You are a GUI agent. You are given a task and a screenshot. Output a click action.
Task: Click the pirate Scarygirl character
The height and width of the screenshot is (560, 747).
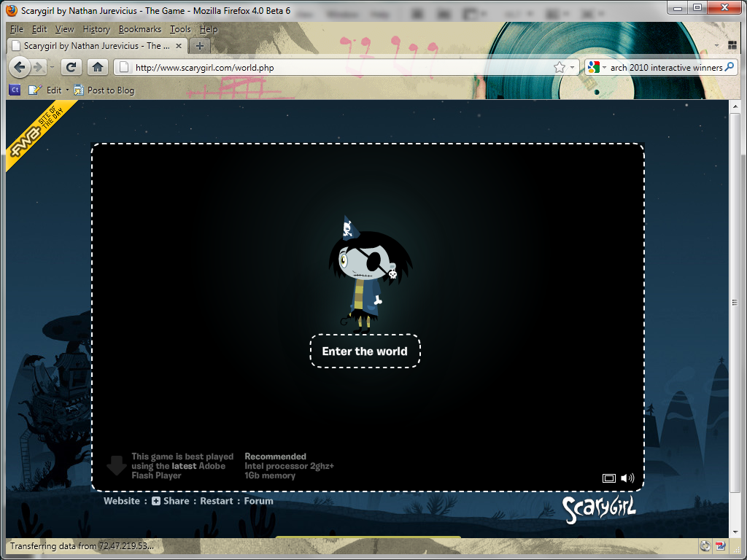tap(370, 274)
